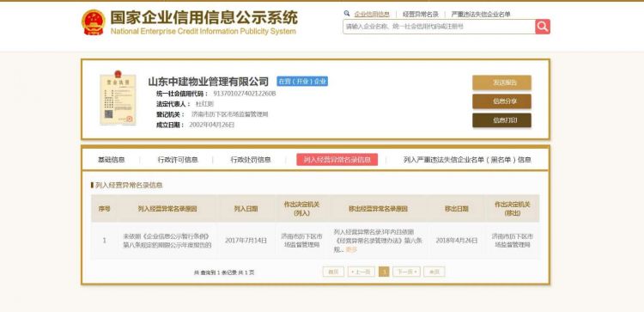The height and width of the screenshot is (312, 644).
Task: Select the 经营异常名录 search category
Action: coord(421,14)
